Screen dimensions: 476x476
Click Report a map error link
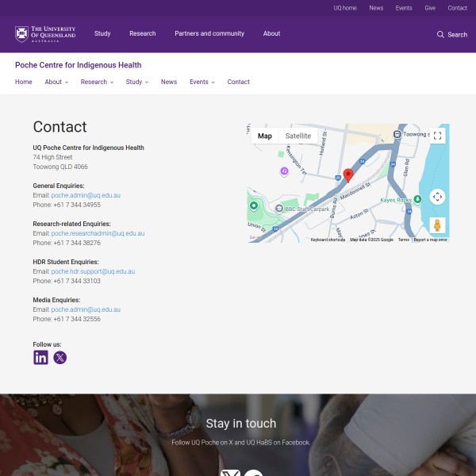[x=431, y=240]
